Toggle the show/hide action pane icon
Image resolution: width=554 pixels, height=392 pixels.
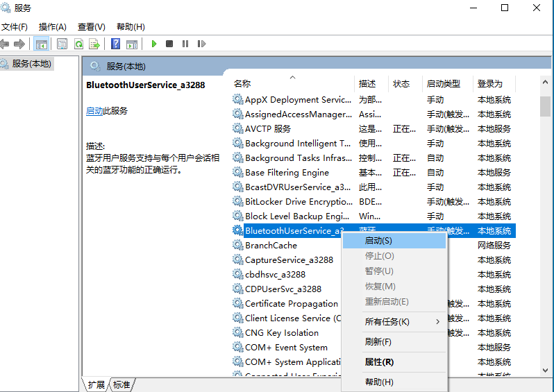coord(132,44)
